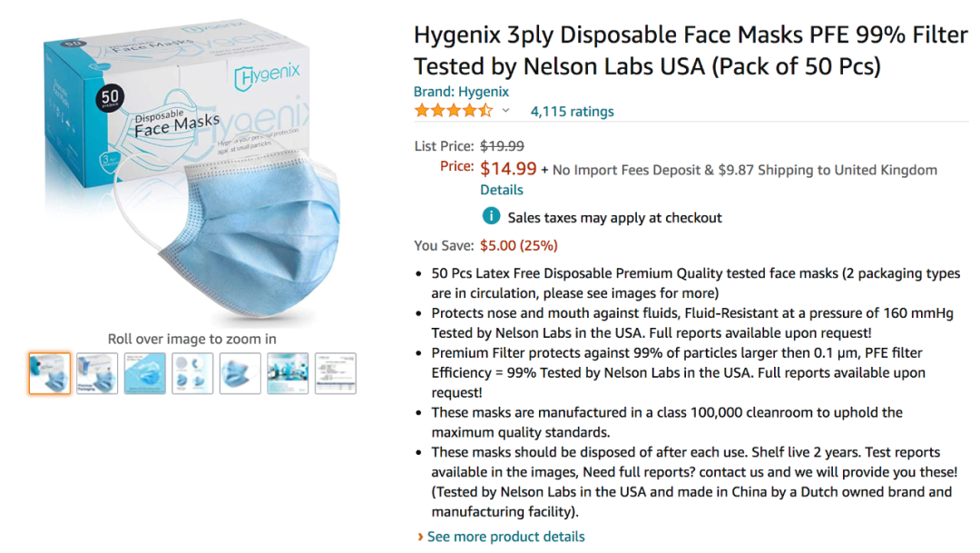Viewport: 980px width, 553px height.
Task: View the test report document thumbnail
Action: 335,373
